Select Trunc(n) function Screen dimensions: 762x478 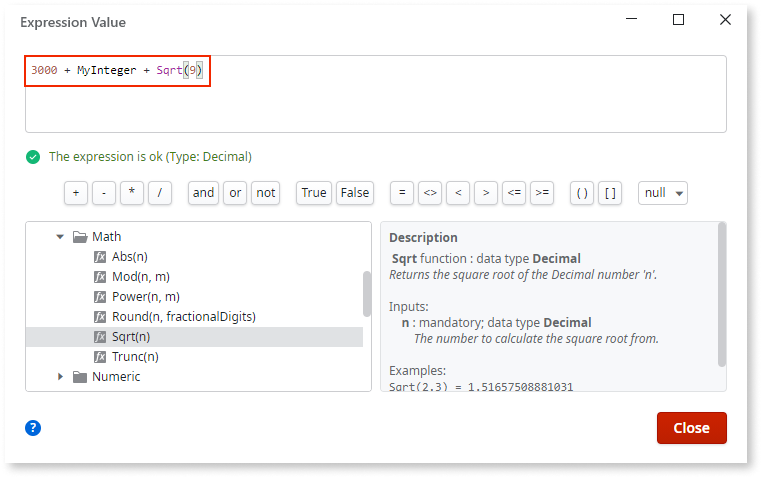[x=135, y=357]
